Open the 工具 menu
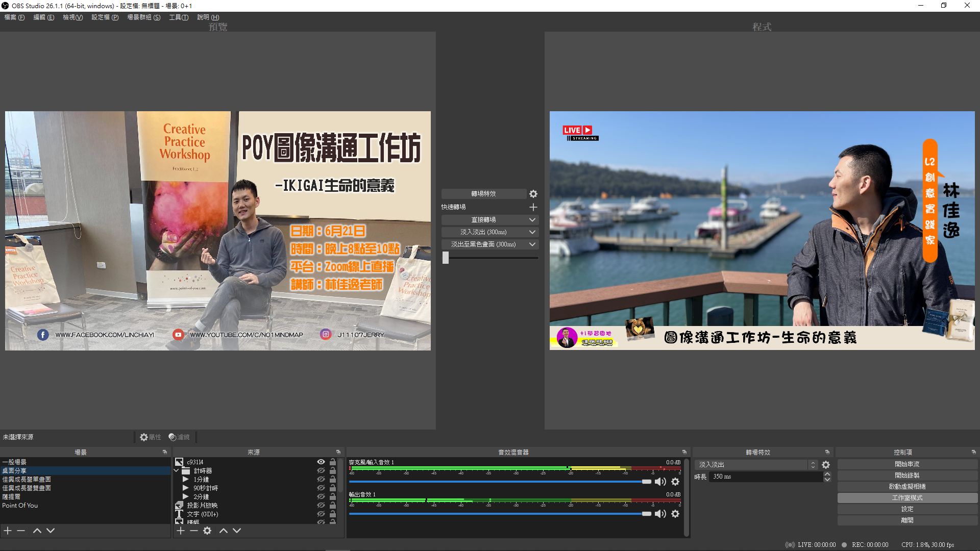The width and height of the screenshot is (980, 551). click(179, 17)
